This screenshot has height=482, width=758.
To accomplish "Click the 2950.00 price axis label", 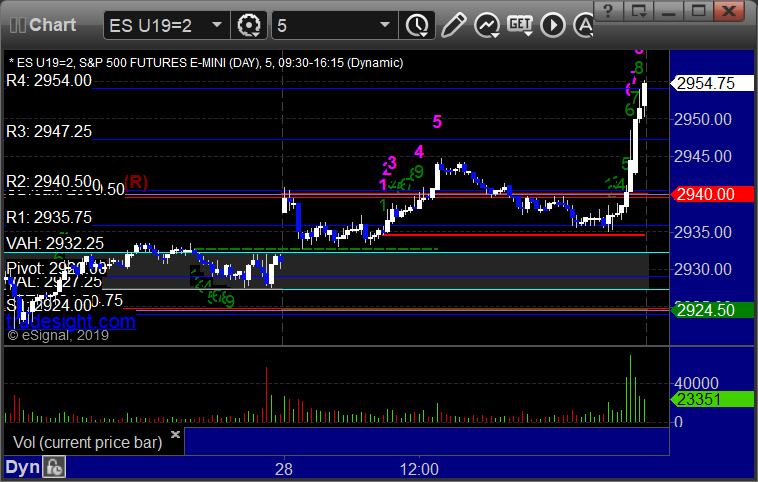I will (703, 119).
